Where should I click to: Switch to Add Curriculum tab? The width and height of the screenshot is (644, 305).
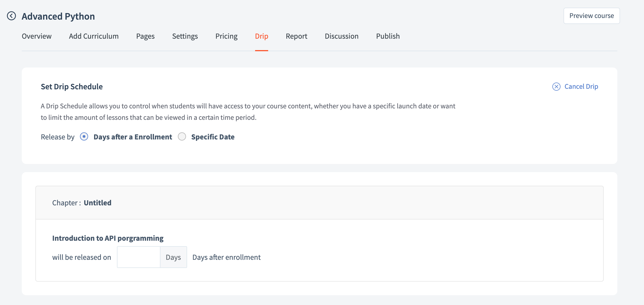click(94, 36)
